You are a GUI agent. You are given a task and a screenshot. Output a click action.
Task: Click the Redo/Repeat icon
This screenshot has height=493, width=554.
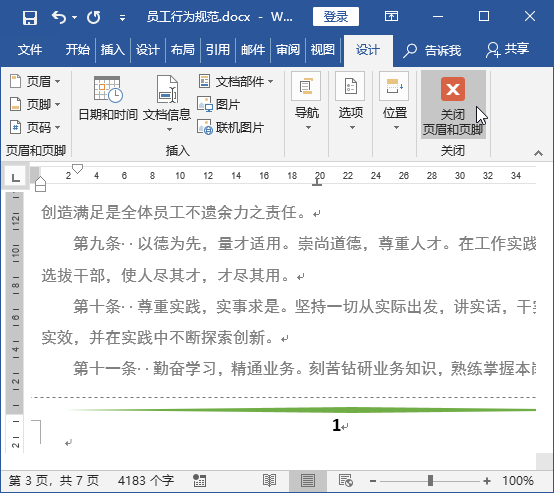pos(94,17)
